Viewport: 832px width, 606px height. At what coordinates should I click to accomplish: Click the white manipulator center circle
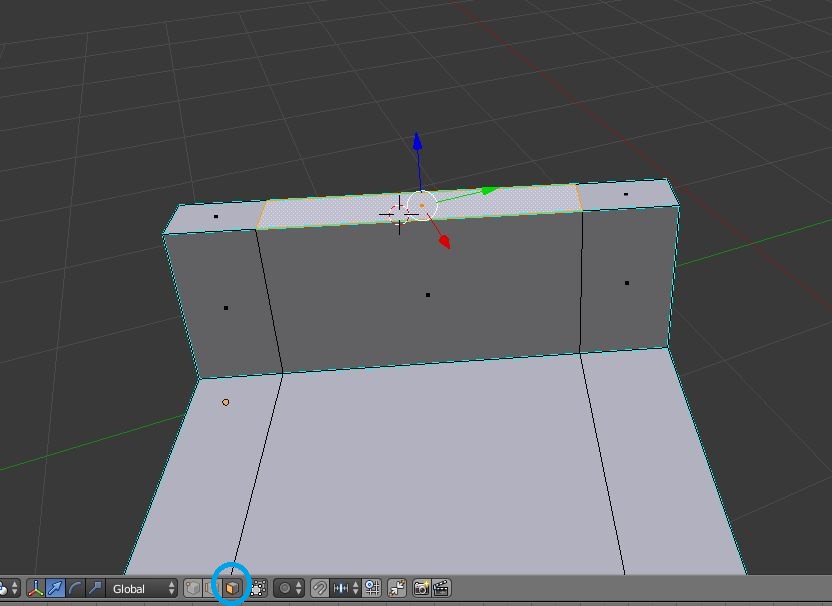click(x=422, y=205)
